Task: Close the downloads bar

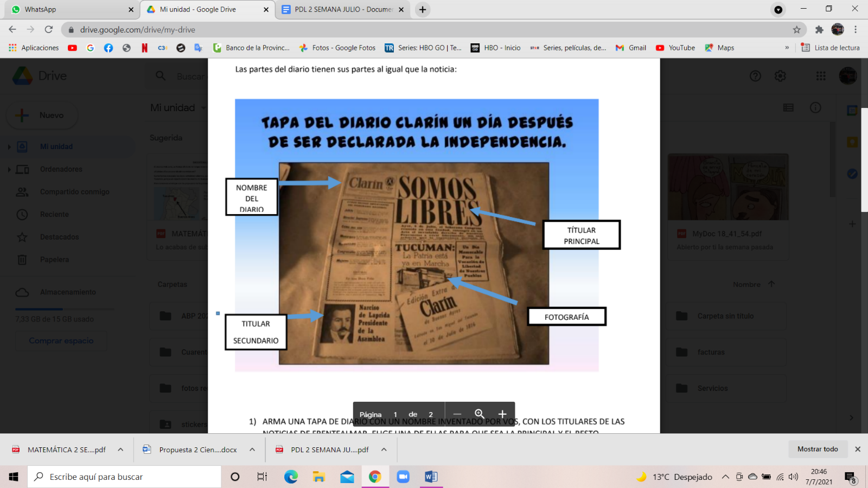Action: coord(858,449)
